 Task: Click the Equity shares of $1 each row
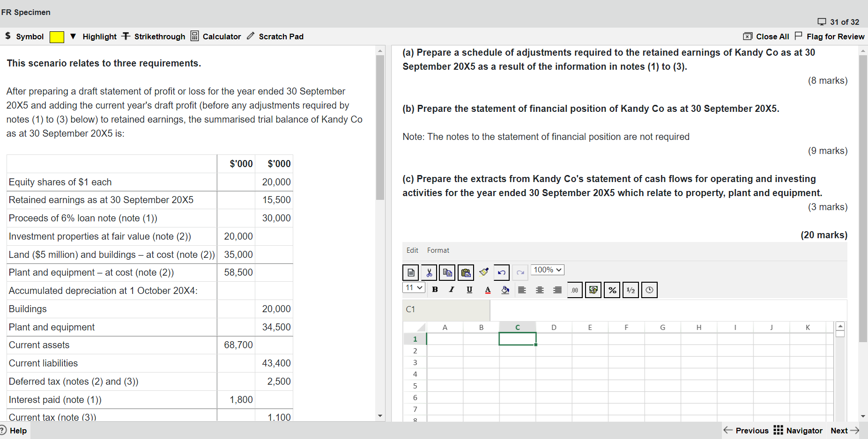pos(150,182)
